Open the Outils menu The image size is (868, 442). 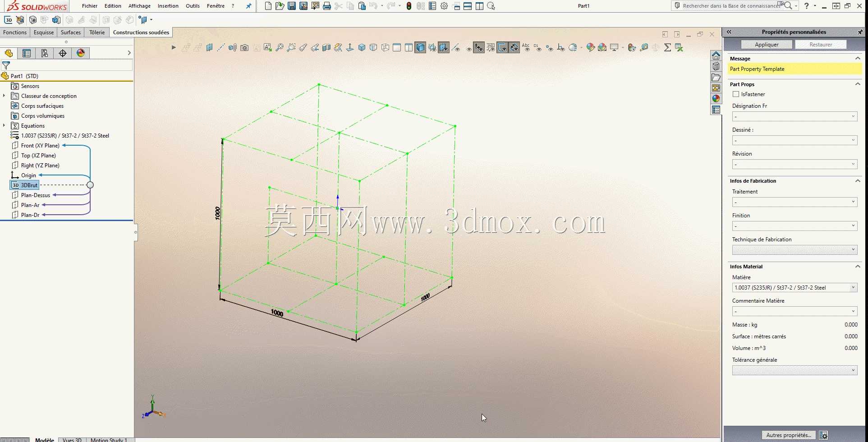pos(193,6)
